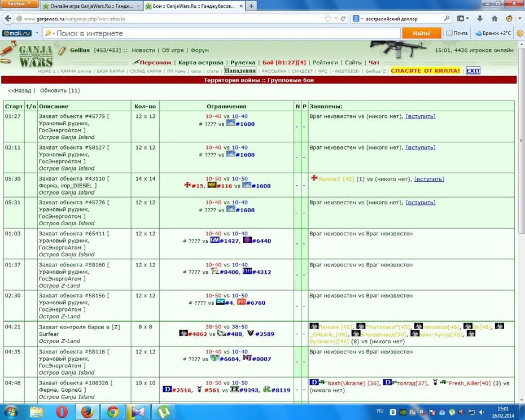Open the Firefox menu dropdown button

(x=19, y=4)
